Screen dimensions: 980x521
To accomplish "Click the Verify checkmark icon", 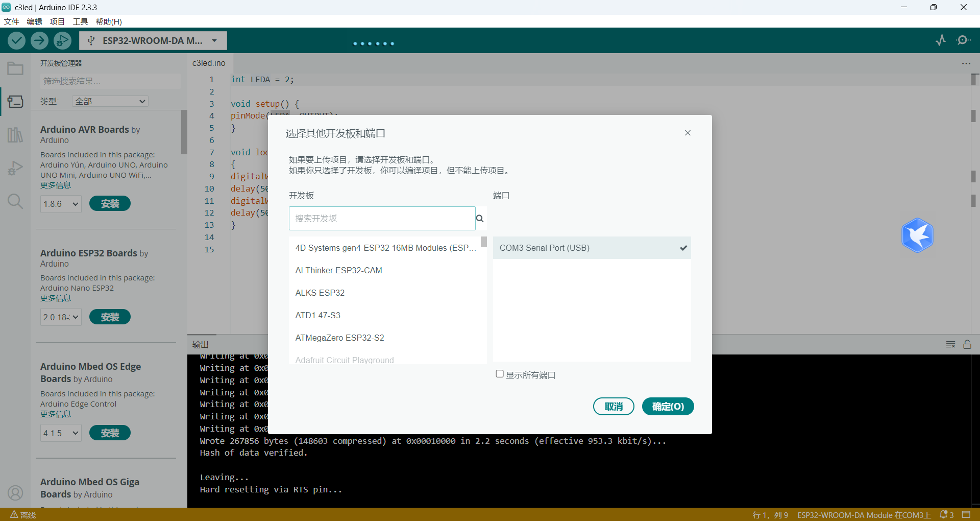I will [x=16, y=40].
